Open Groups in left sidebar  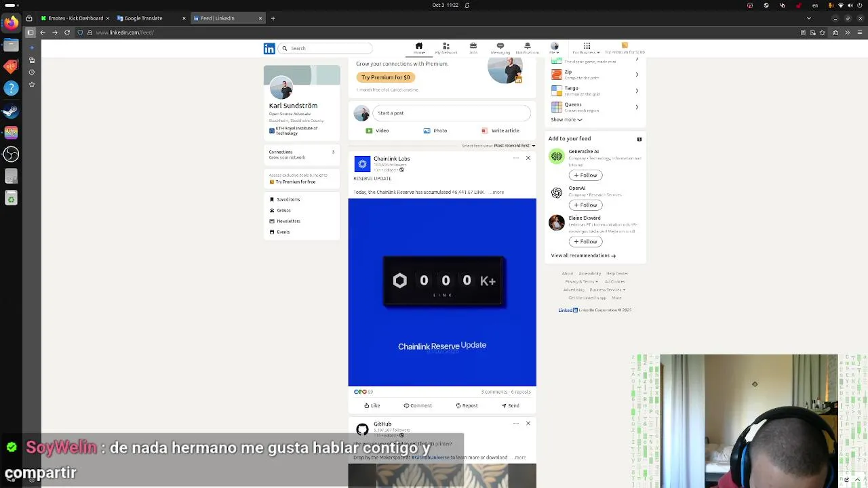[x=280, y=210]
